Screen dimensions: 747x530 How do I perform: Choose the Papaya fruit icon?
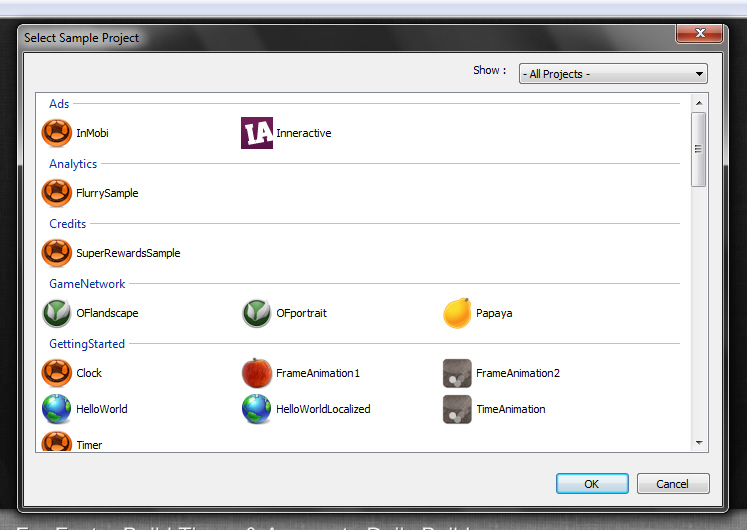point(457,313)
